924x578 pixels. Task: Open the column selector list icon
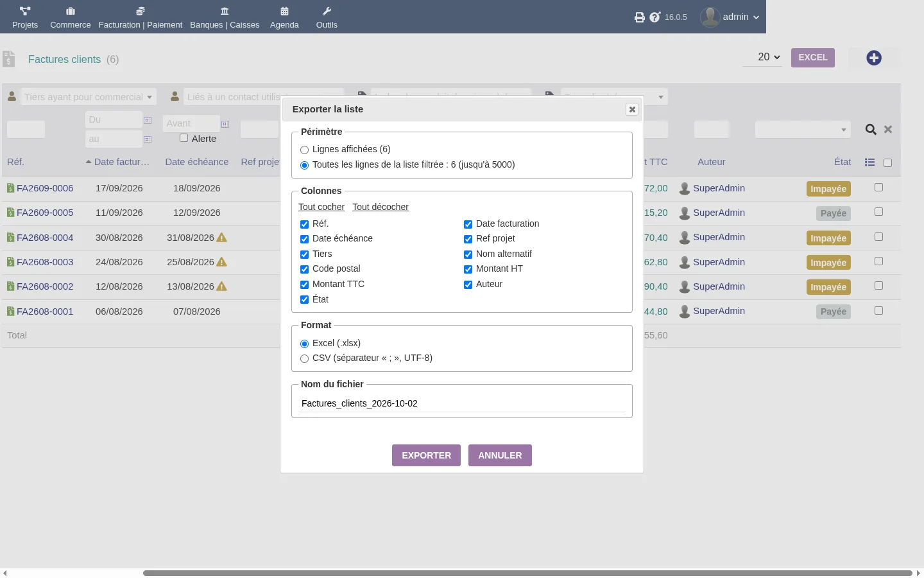coord(869,162)
